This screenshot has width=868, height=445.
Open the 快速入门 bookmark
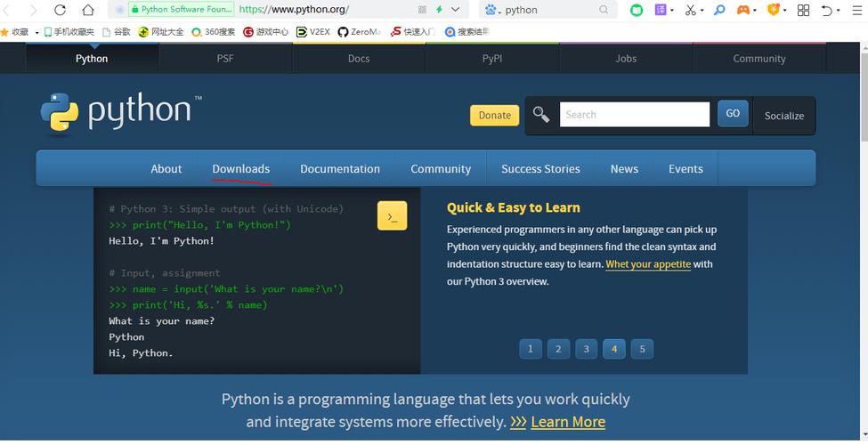[x=413, y=32]
